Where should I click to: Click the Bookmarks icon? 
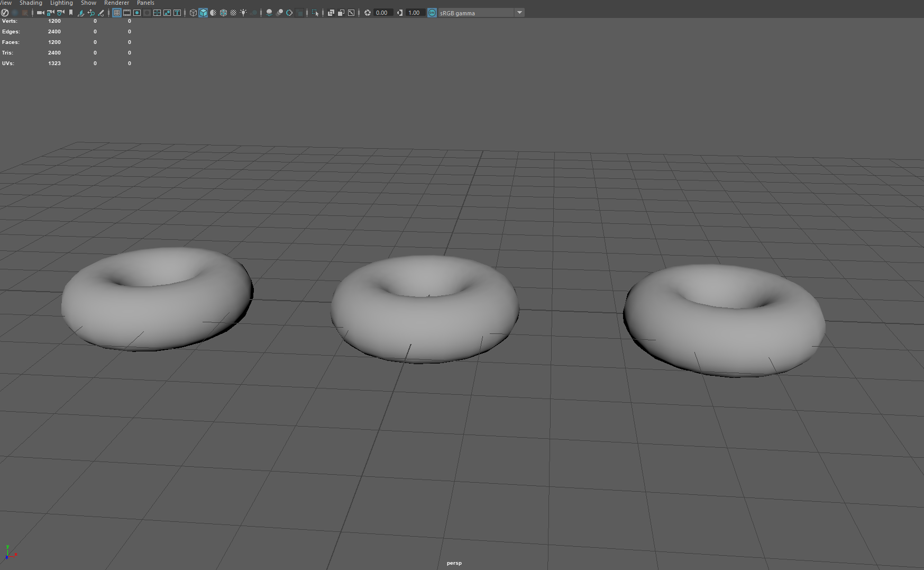(x=71, y=13)
